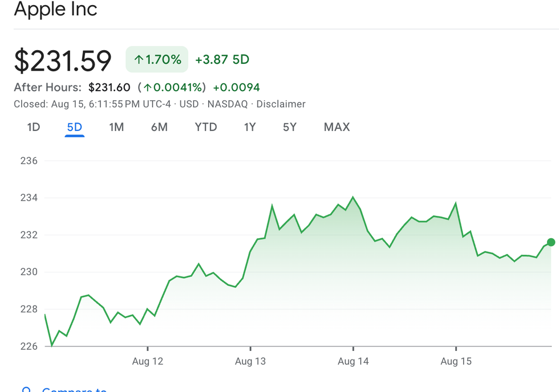Select the MAX time range
Screen dimensions: 559x392
[x=337, y=127]
